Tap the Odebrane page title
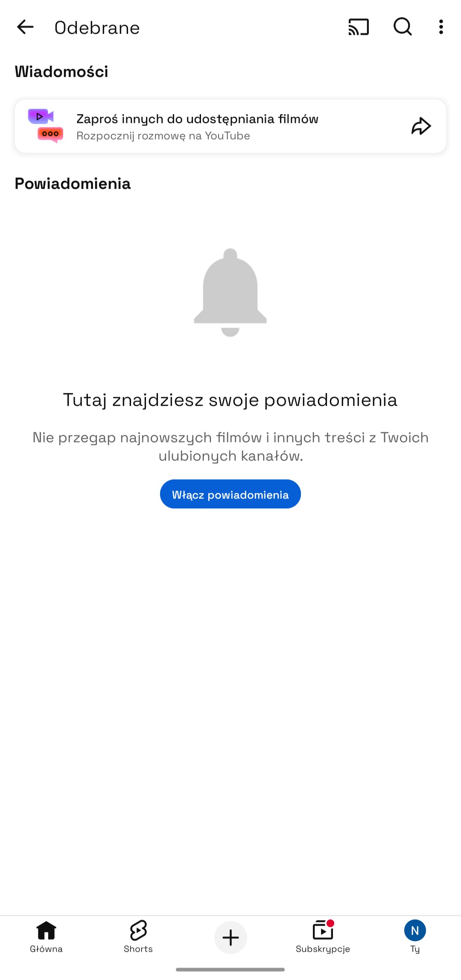461x980 pixels. click(x=97, y=28)
